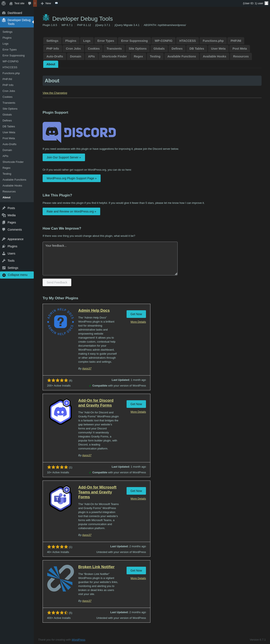
Task: Click Join Our Support Server button
Action: click(64, 157)
